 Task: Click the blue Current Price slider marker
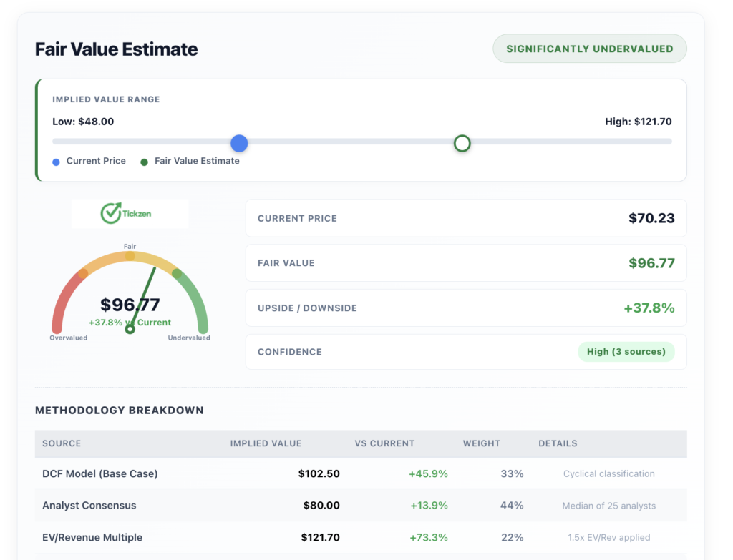239,143
